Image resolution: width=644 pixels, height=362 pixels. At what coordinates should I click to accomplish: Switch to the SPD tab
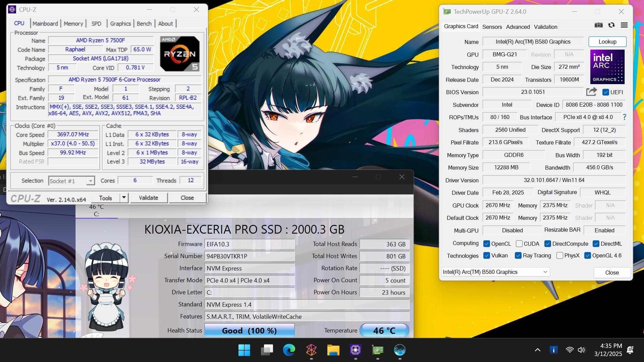coord(96,23)
